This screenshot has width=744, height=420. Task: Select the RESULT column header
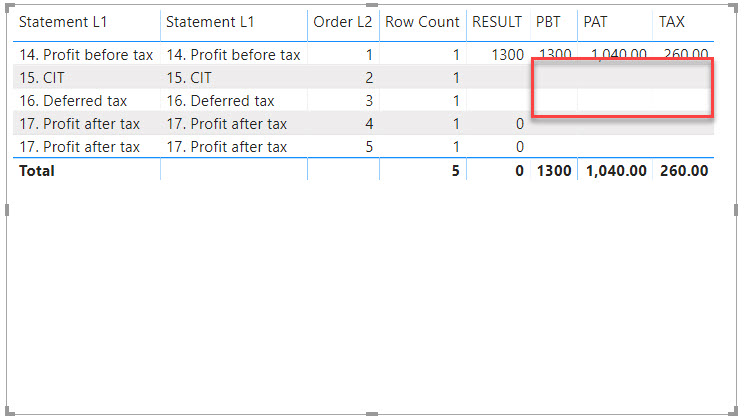[497, 22]
